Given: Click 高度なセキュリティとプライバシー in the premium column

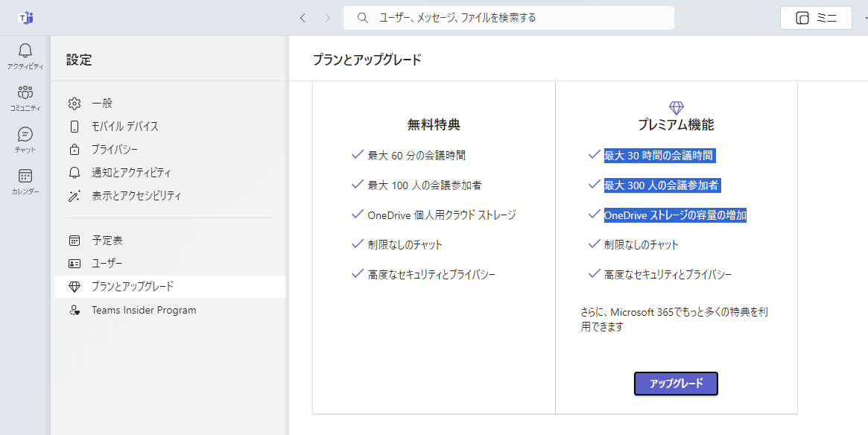Looking at the screenshot, I should (668, 275).
